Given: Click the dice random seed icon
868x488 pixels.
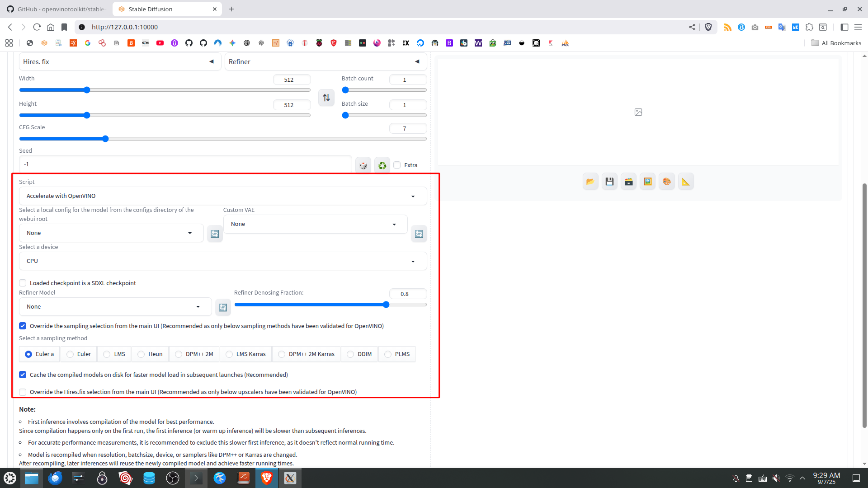Looking at the screenshot, I should [363, 165].
